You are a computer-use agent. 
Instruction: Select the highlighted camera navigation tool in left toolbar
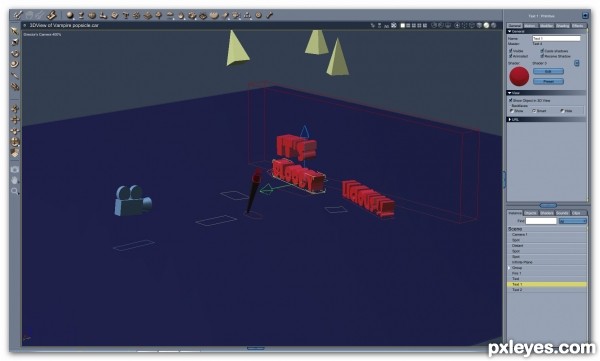15,142
